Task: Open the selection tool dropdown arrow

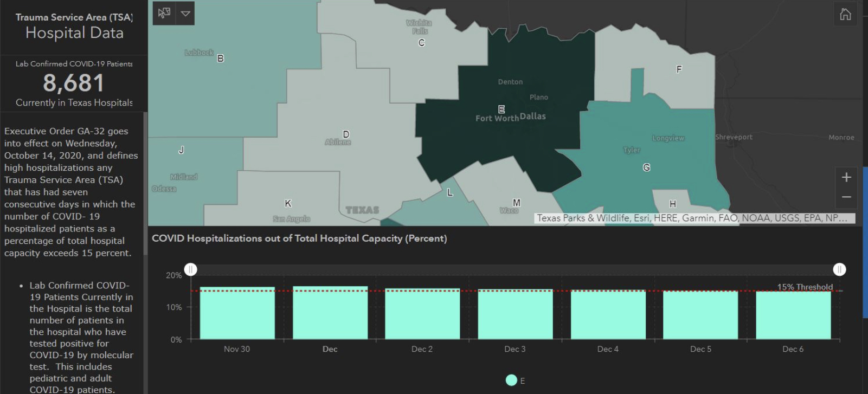Action: pyautogui.click(x=185, y=14)
